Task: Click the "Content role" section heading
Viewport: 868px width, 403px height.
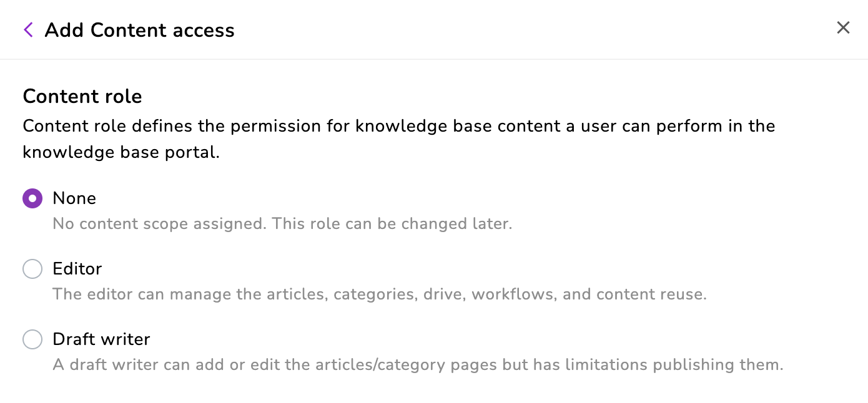Action: click(x=82, y=97)
